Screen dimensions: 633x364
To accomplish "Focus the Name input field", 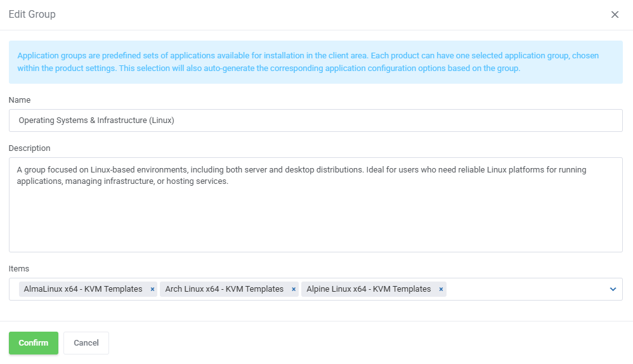I will 315,120.
